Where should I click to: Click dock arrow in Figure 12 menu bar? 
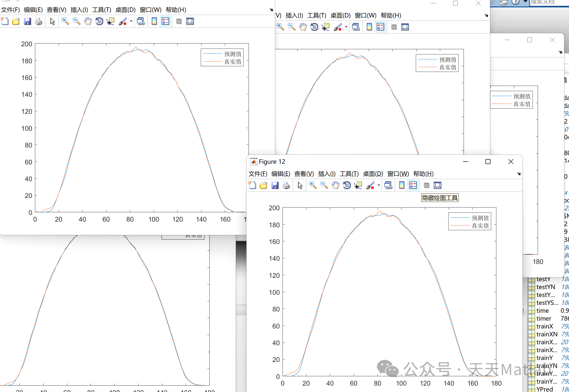519,174
